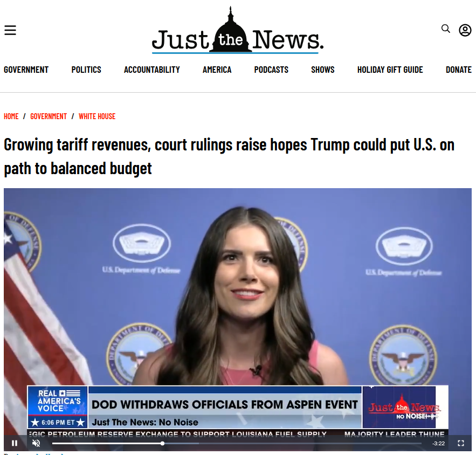Open the hamburger navigation menu
The width and height of the screenshot is (476, 455).
point(10,30)
